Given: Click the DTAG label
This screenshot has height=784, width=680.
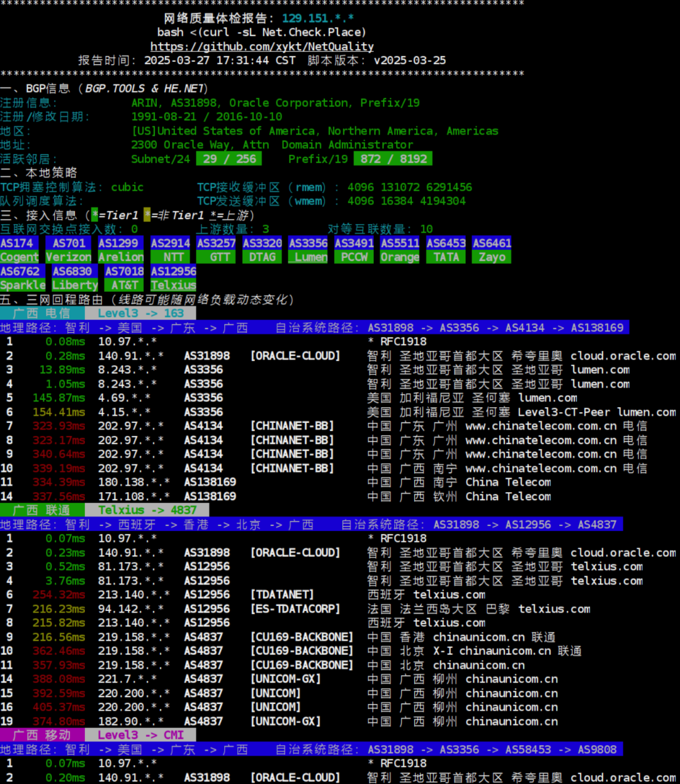Looking at the screenshot, I should [x=263, y=257].
